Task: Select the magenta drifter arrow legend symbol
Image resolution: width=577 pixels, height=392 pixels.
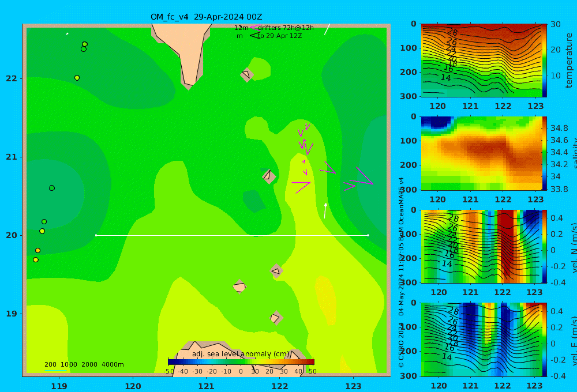Action: pyautogui.click(x=255, y=27)
